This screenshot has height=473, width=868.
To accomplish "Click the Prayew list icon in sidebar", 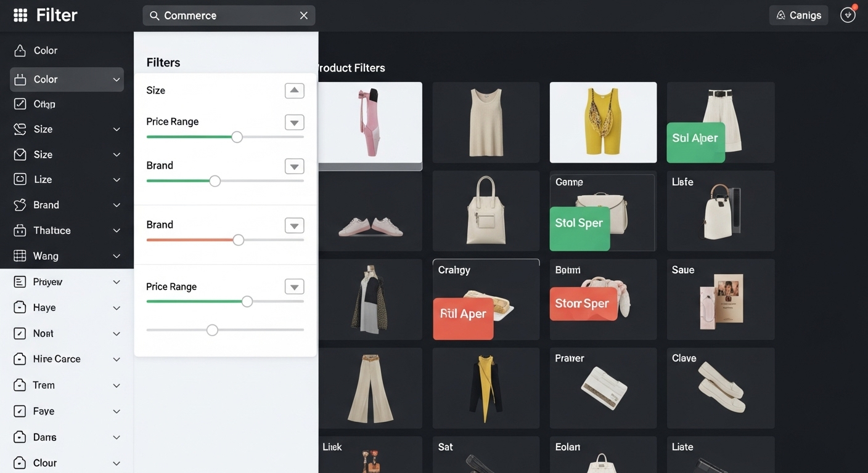I will [x=20, y=282].
